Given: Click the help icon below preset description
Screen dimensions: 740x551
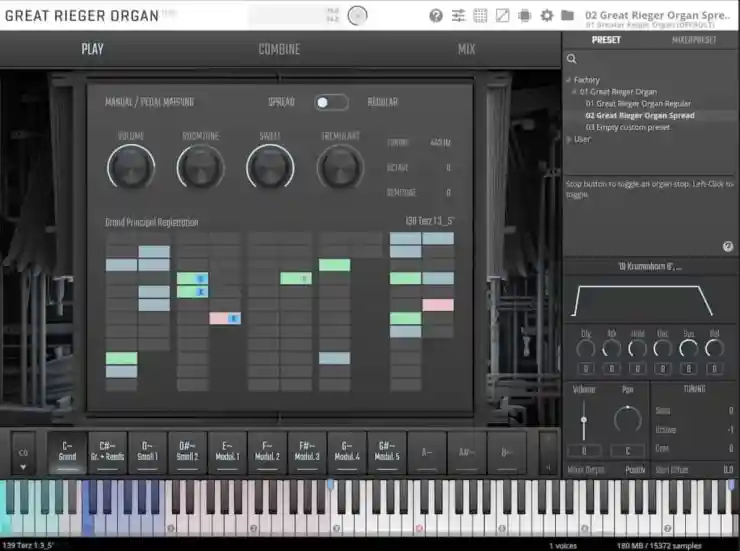Looking at the screenshot, I should point(728,246).
